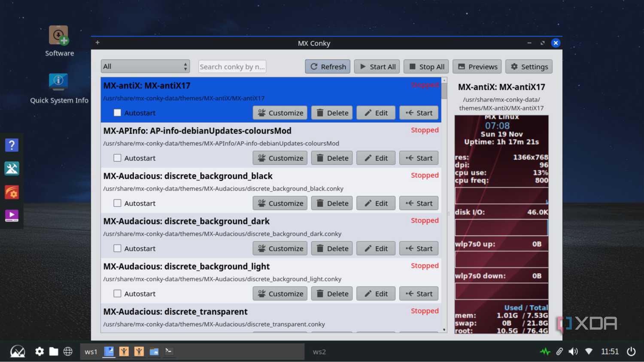Screen dimensions: 644x362
Task: Open the Settings button in MX Conky
Action: pyautogui.click(x=529, y=66)
